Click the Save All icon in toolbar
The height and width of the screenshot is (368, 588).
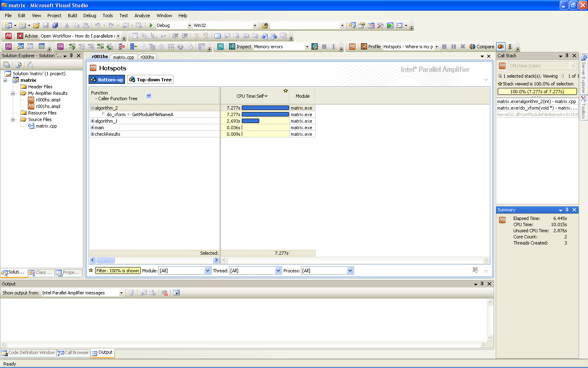point(55,25)
